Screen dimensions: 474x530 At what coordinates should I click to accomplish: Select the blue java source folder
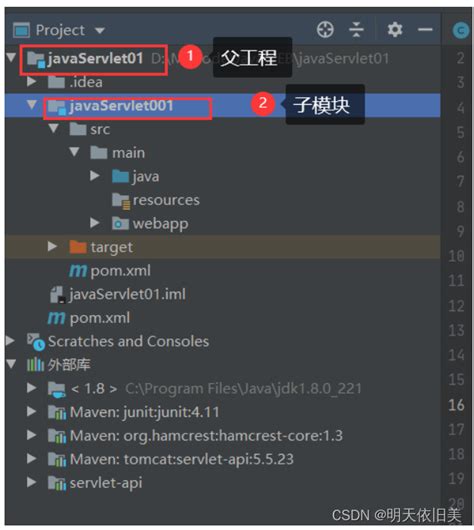tap(136, 176)
